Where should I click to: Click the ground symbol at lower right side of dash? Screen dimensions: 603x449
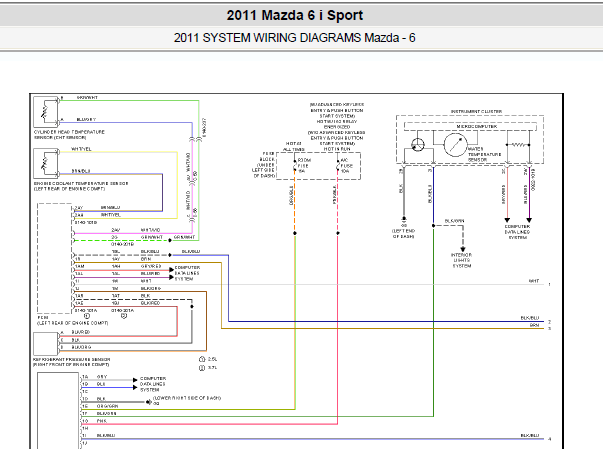point(149,402)
